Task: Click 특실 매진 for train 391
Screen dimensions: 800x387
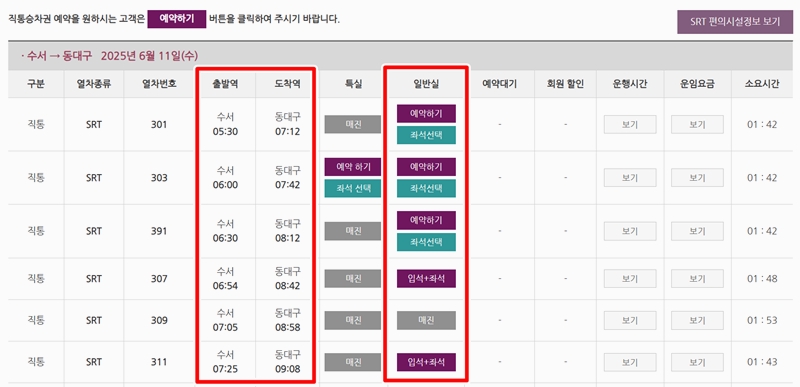Action: coord(353,231)
